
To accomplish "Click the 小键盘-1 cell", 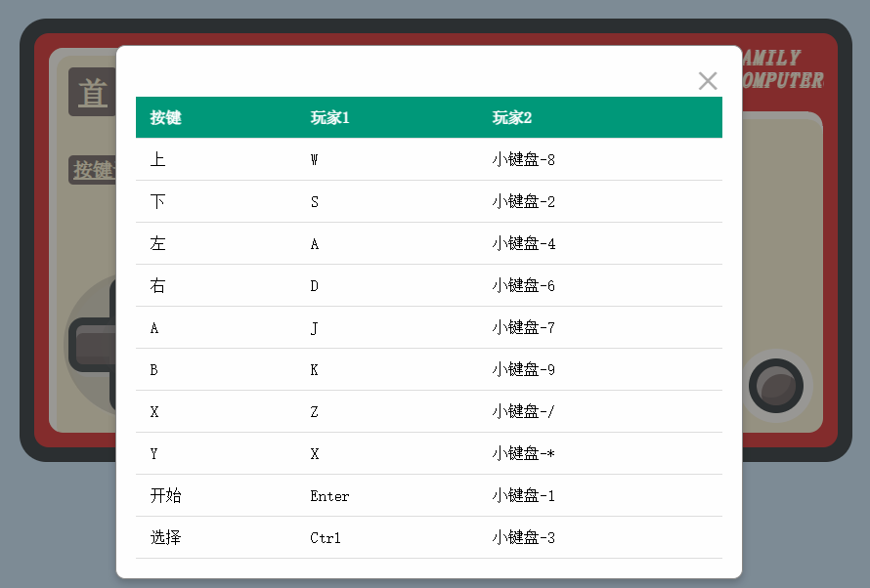I will click(523, 495).
